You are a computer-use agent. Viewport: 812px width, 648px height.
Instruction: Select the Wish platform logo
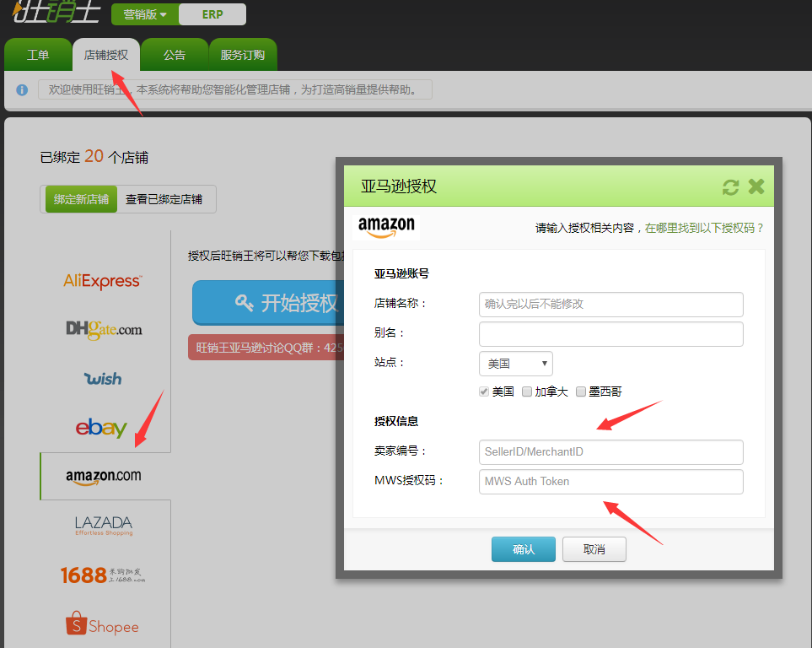click(103, 379)
